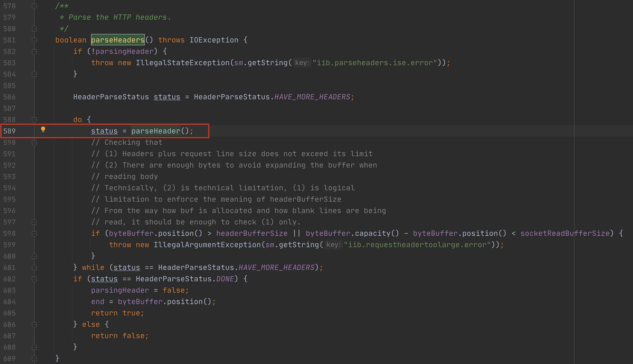Click the fold end marker at line 608
This screenshot has width=633, height=364.
35,347
